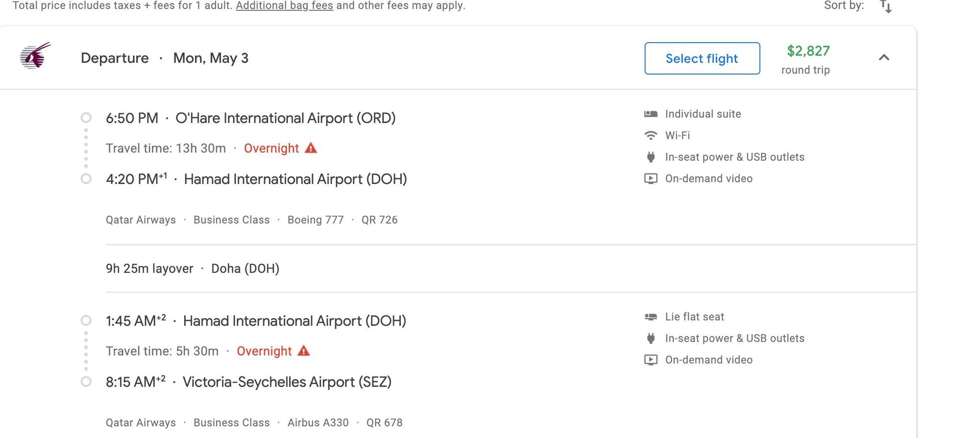Image resolution: width=980 pixels, height=438 pixels.
Task: Click the first flight's on-demand video icon
Action: point(651,179)
